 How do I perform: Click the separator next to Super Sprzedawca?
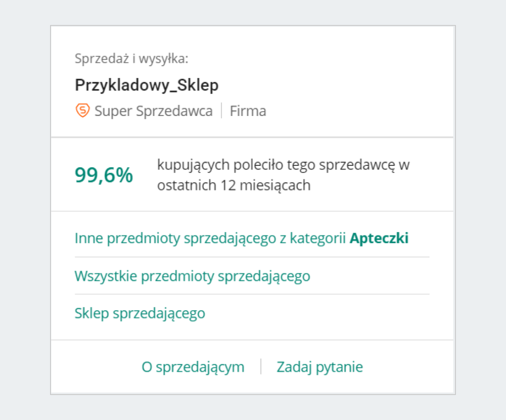tap(221, 110)
